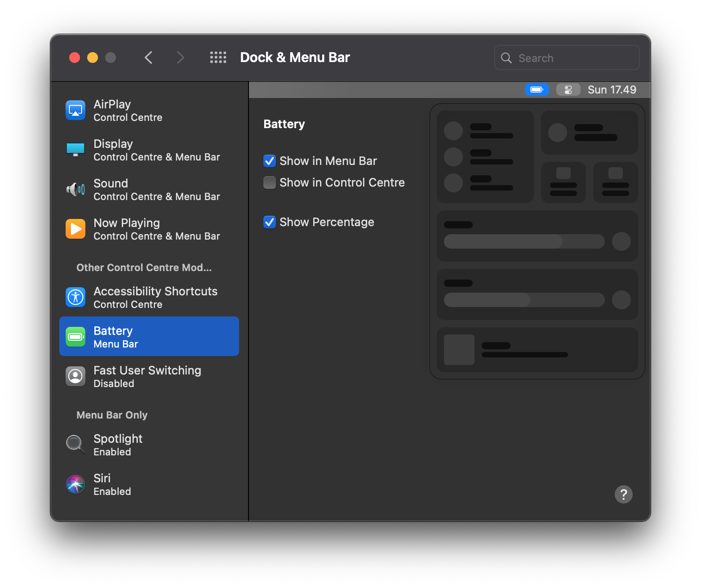
Task: Click the media thumbnail in preview bottom tile
Action: (x=459, y=350)
